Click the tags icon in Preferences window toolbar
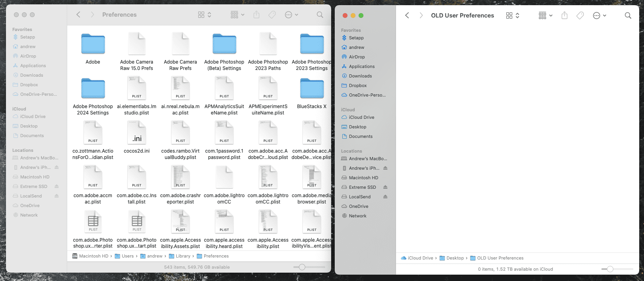The height and width of the screenshot is (281, 644). [272, 15]
